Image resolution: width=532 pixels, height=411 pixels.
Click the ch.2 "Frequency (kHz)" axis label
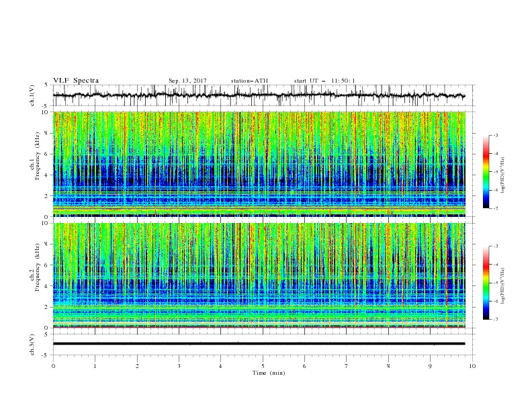click(38, 267)
